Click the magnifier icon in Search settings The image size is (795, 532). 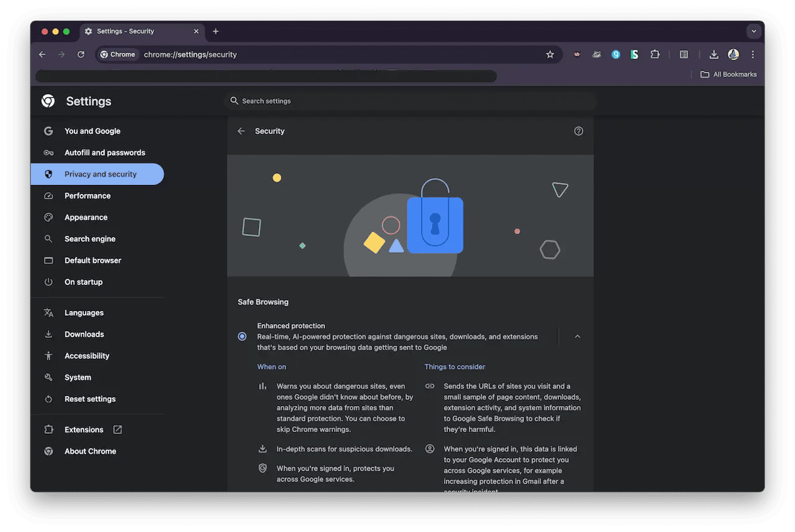point(234,101)
